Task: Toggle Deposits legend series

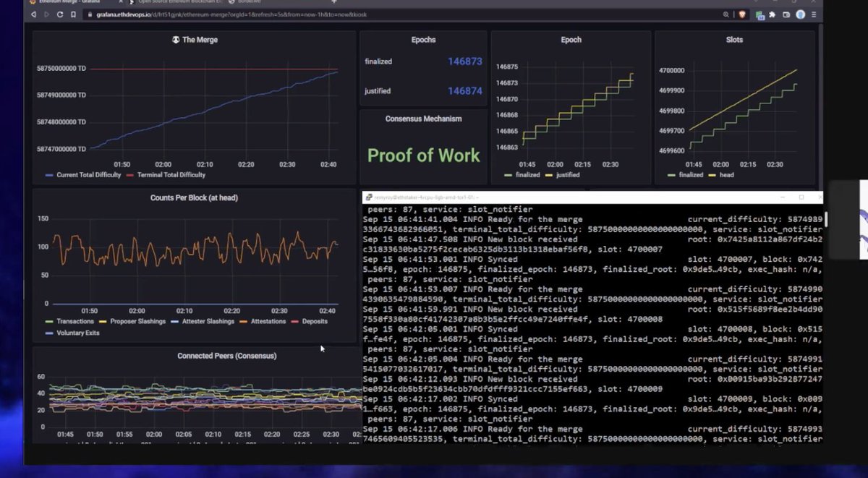Action: point(310,321)
